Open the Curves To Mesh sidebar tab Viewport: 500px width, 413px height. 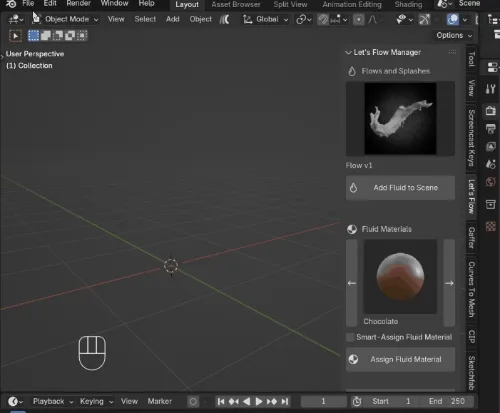pyautogui.click(x=471, y=289)
